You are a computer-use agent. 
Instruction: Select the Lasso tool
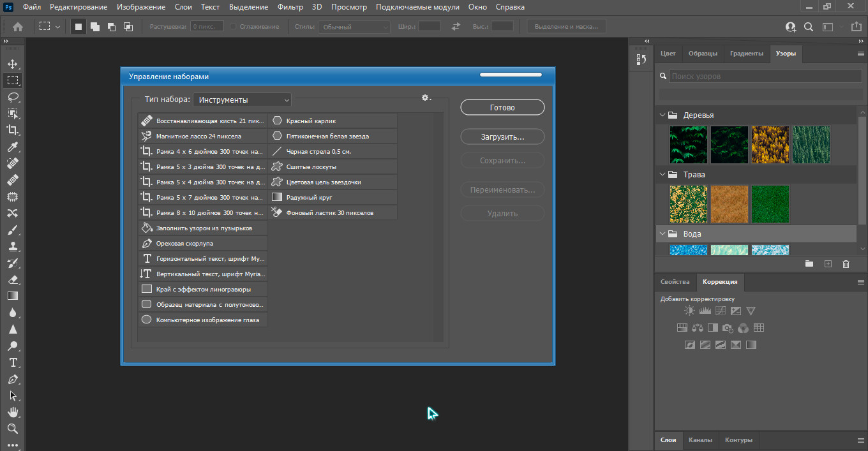click(13, 97)
